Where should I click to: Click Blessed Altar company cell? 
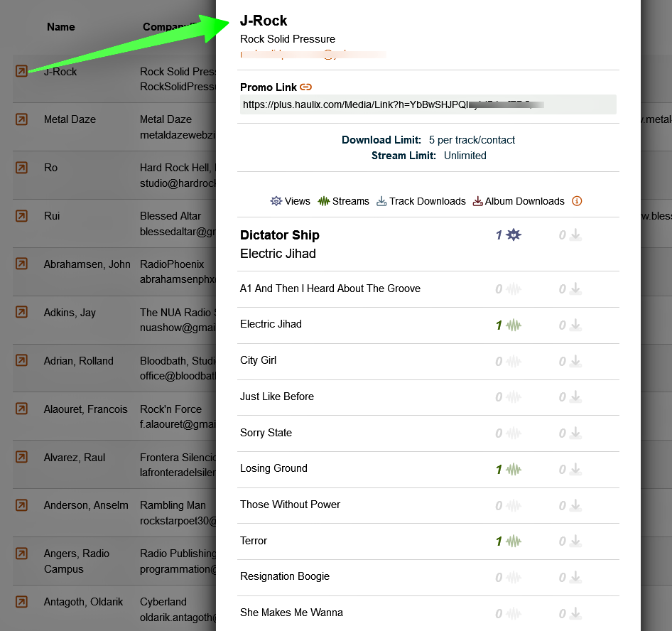coord(170,215)
